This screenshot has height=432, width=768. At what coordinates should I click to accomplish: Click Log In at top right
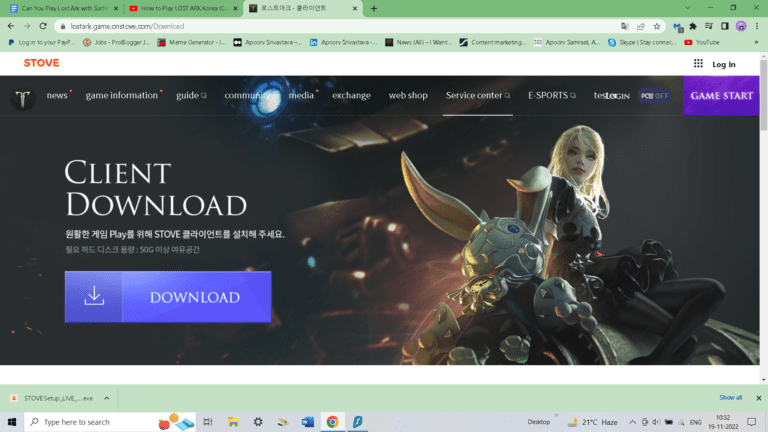tap(723, 64)
